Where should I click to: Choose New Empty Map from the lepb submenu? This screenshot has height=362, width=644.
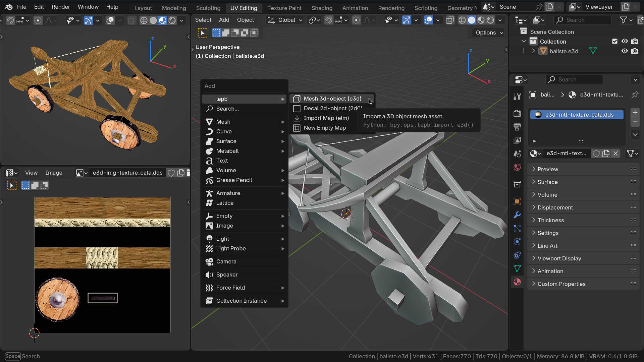(x=324, y=128)
